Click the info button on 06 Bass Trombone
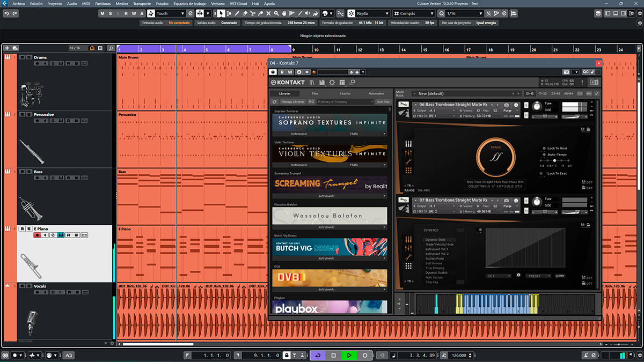The width and height of the screenshot is (644, 362). point(516,105)
